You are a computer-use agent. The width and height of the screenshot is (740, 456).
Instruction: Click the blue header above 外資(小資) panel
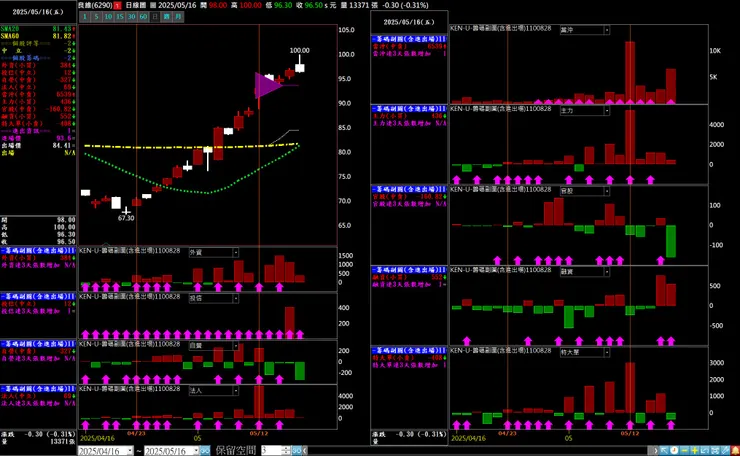[38, 251]
